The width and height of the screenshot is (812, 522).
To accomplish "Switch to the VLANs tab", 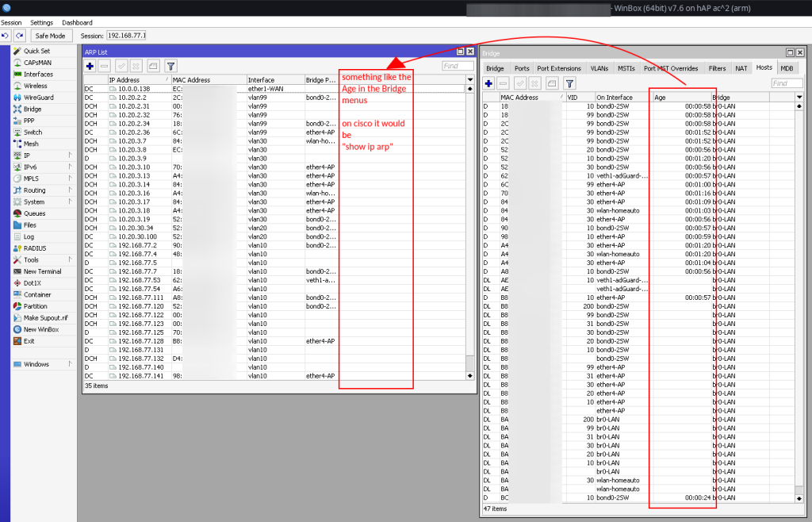I will [x=599, y=67].
